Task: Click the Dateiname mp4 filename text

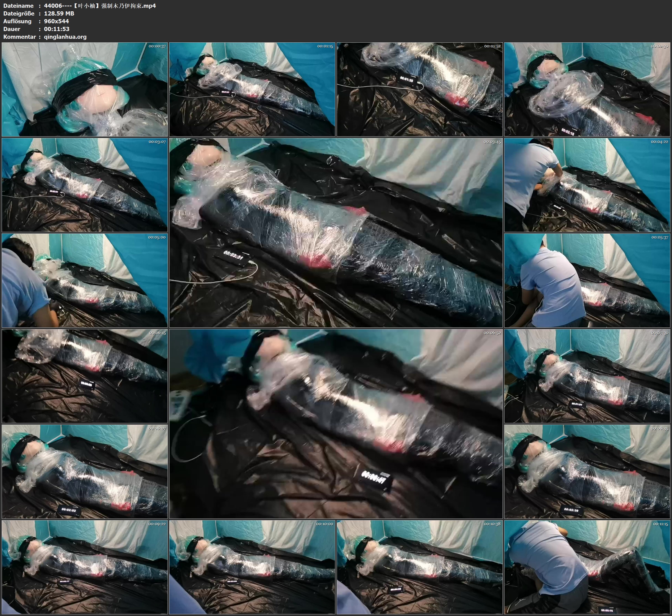Action: click(100, 6)
